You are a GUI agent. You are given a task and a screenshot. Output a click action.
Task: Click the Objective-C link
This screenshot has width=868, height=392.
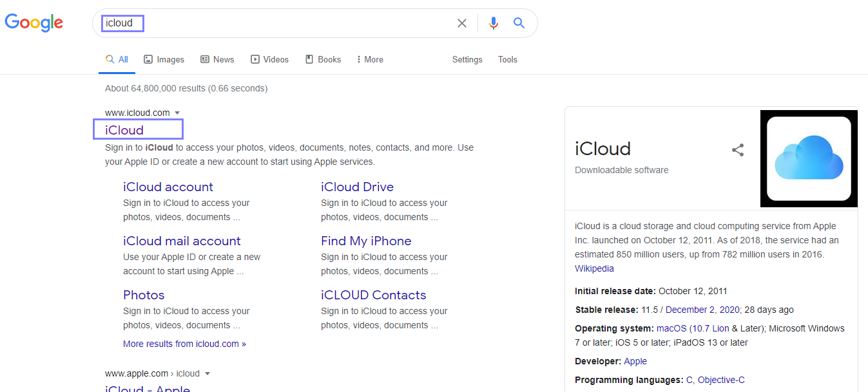click(721, 380)
